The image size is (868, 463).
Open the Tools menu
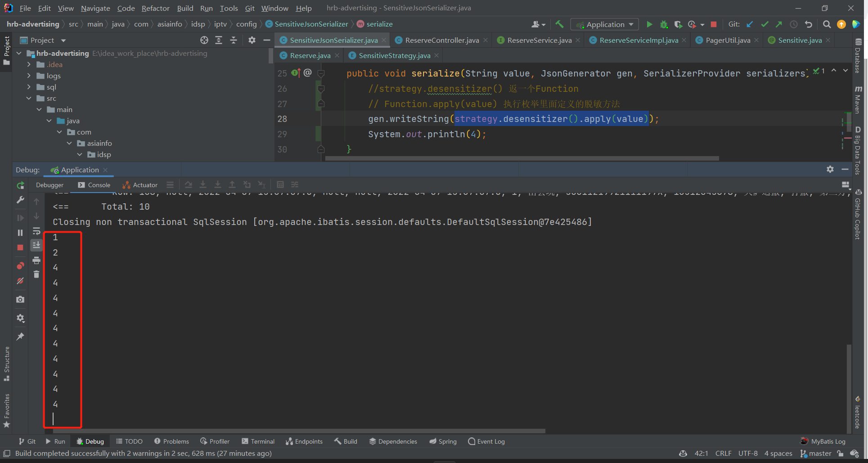point(229,8)
